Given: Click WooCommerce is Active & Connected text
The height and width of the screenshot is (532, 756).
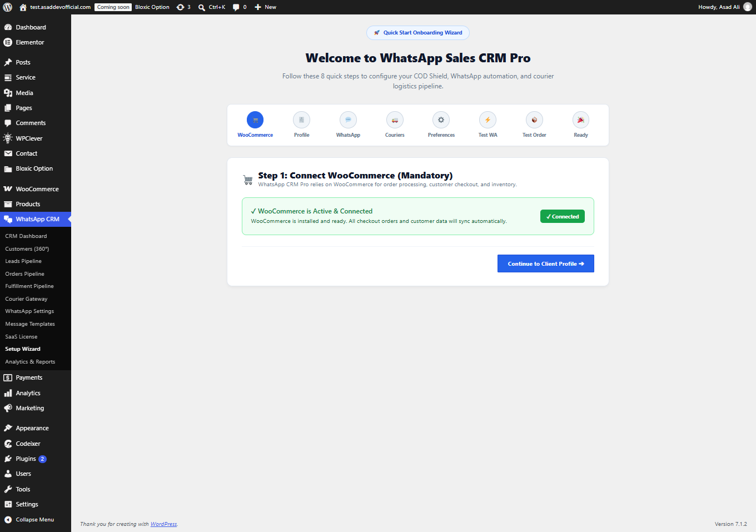Looking at the screenshot, I should (312, 211).
